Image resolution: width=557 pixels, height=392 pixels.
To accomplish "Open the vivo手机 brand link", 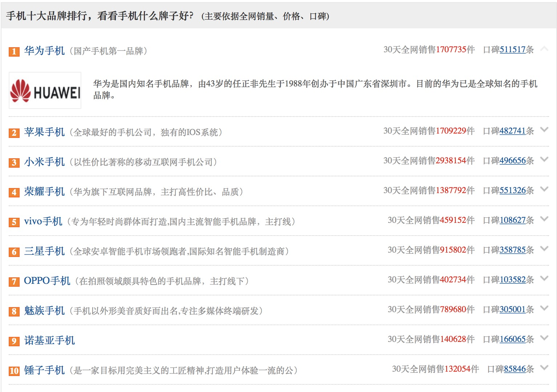I will coord(43,221).
